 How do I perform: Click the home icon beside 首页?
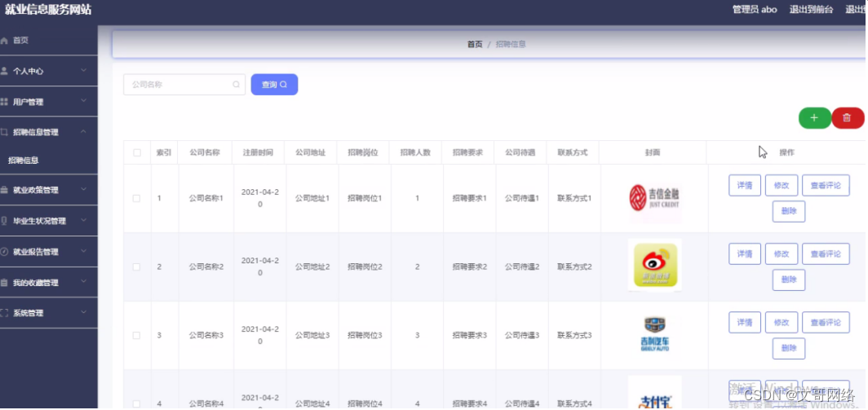pyautogui.click(x=4, y=41)
